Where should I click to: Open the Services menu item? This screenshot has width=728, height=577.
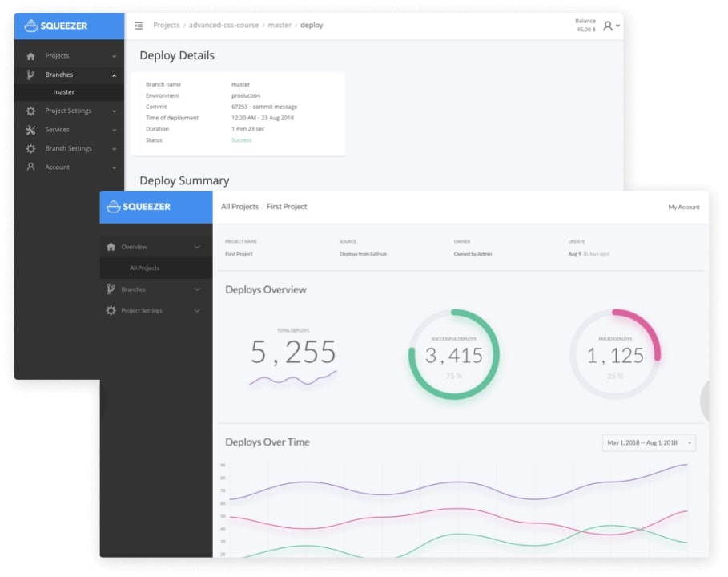pos(69,130)
